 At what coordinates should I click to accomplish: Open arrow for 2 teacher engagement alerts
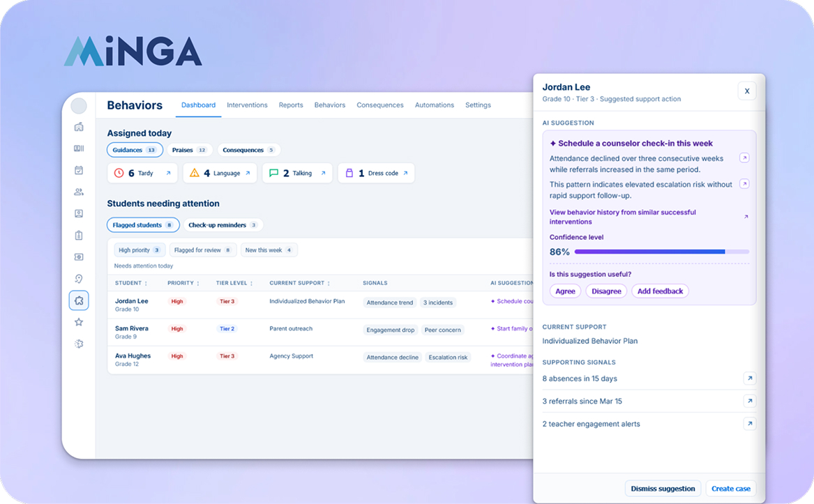(x=750, y=424)
